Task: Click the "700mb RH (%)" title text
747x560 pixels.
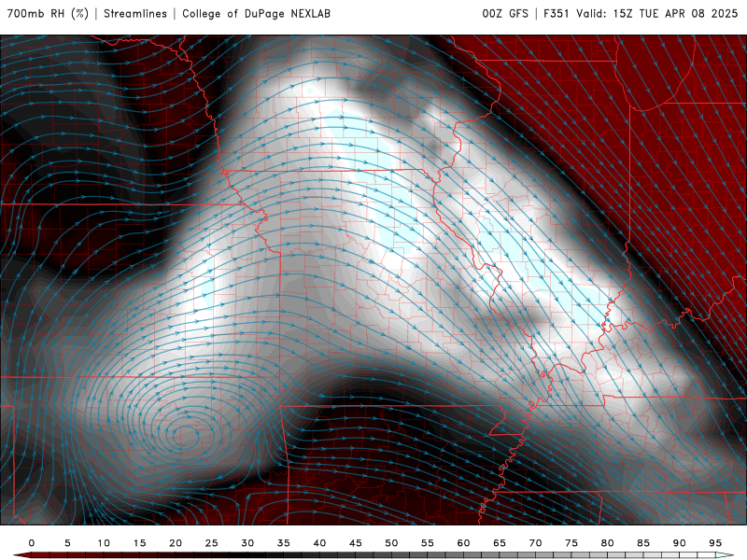Action: [49, 13]
